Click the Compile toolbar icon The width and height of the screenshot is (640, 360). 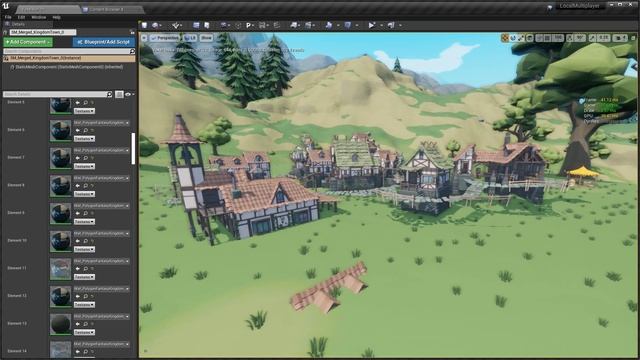click(348, 25)
